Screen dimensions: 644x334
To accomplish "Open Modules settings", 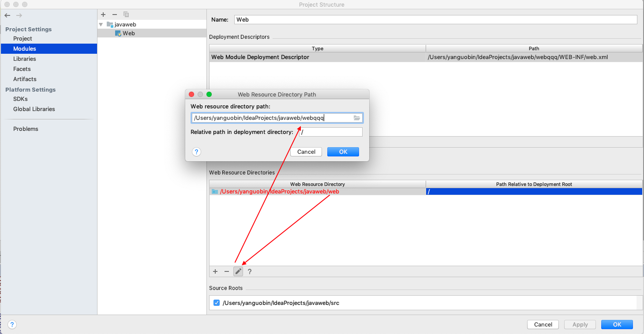I will (x=25, y=49).
